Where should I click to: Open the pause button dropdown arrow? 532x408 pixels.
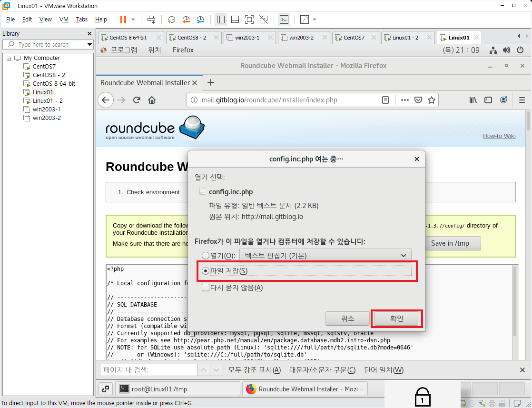[x=133, y=20]
